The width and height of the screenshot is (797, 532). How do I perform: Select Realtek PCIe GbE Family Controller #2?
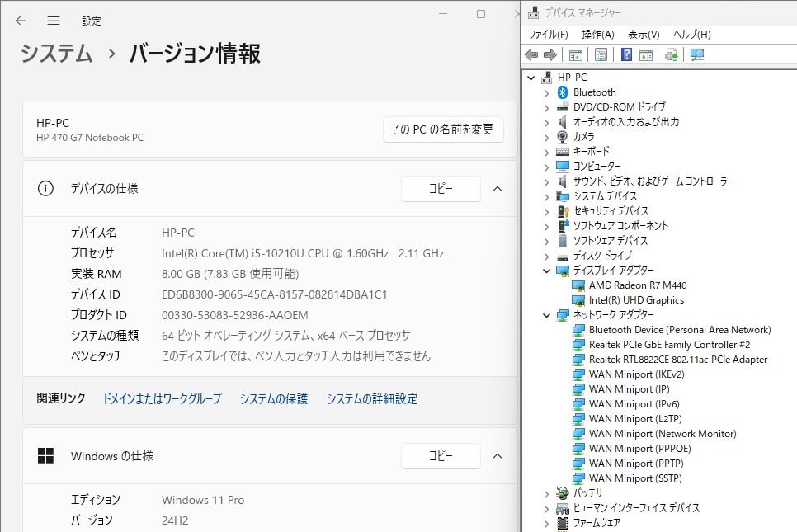coord(669,345)
